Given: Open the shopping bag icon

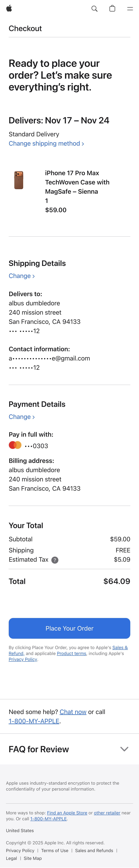Looking at the screenshot, I should pos(112,8).
